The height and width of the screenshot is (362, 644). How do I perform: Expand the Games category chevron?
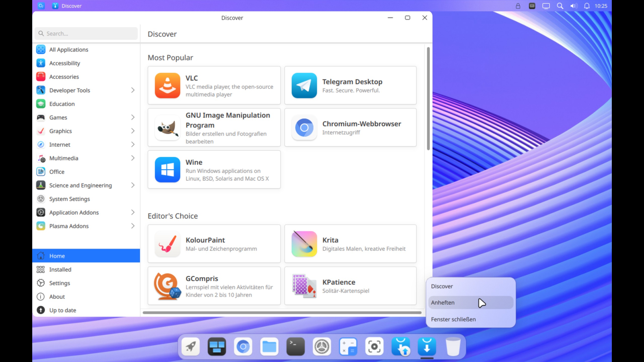133,117
